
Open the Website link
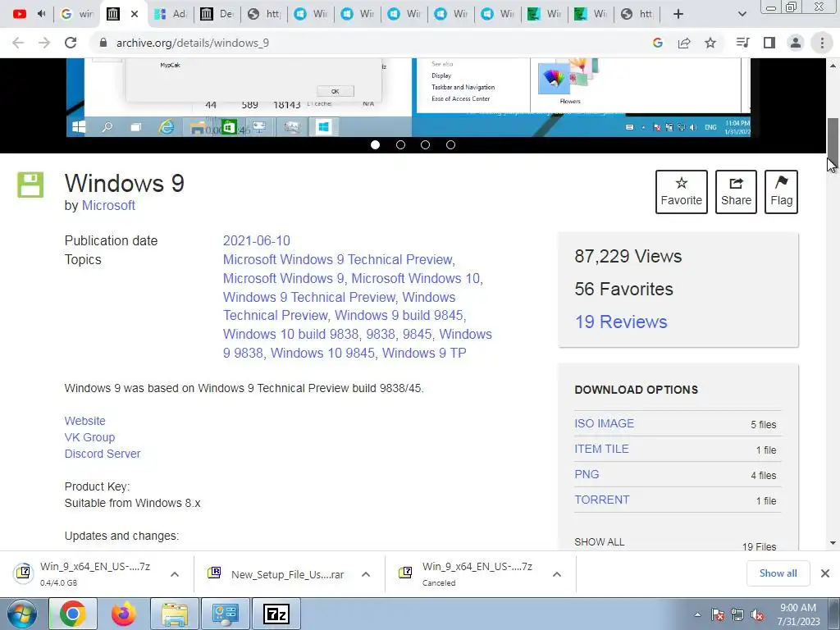pos(84,421)
